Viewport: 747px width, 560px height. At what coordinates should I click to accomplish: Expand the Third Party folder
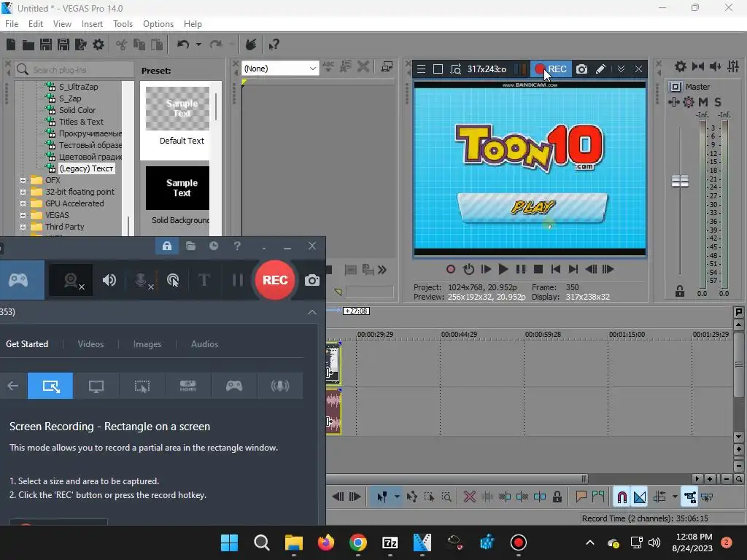[23, 227]
